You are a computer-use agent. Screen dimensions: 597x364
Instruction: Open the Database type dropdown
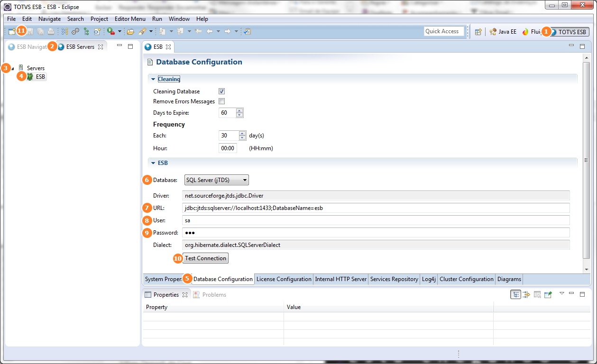pyautogui.click(x=216, y=180)
